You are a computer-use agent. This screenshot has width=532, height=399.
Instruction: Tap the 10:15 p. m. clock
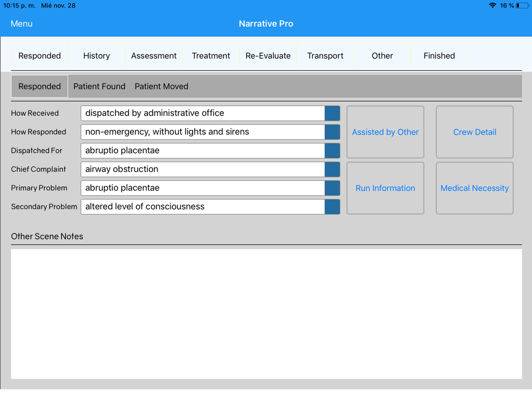pyautogui.click(x=19, y=5)
